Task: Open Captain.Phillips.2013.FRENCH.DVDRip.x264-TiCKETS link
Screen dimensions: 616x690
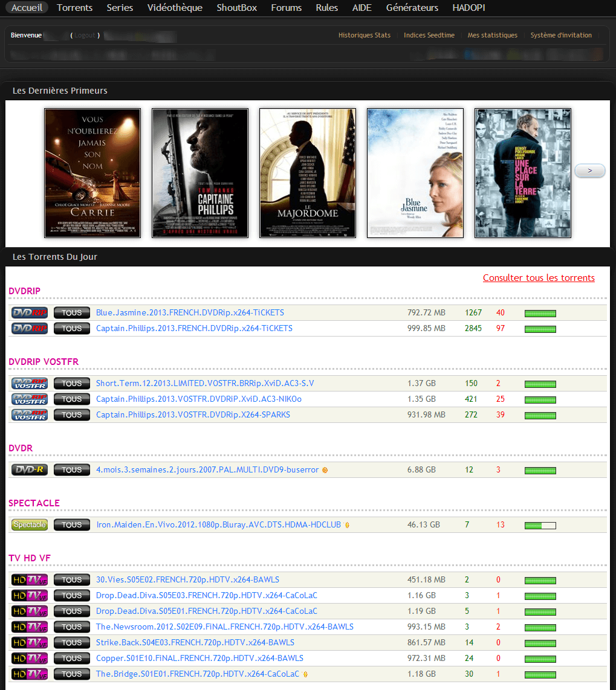Action: [194, 329]
